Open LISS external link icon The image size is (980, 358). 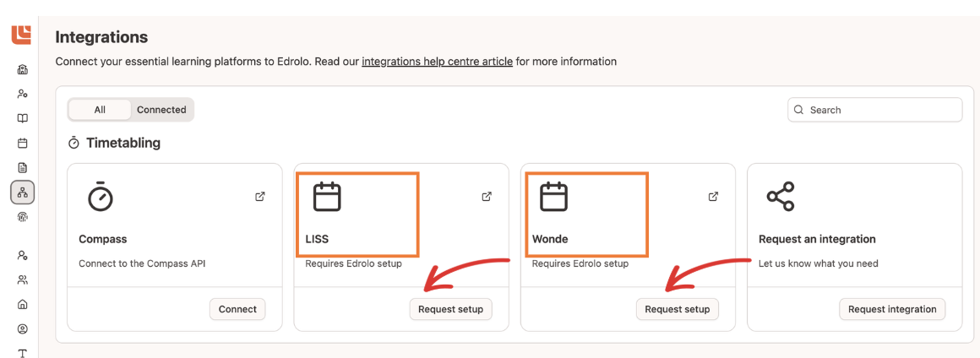[x=487, y=197]
